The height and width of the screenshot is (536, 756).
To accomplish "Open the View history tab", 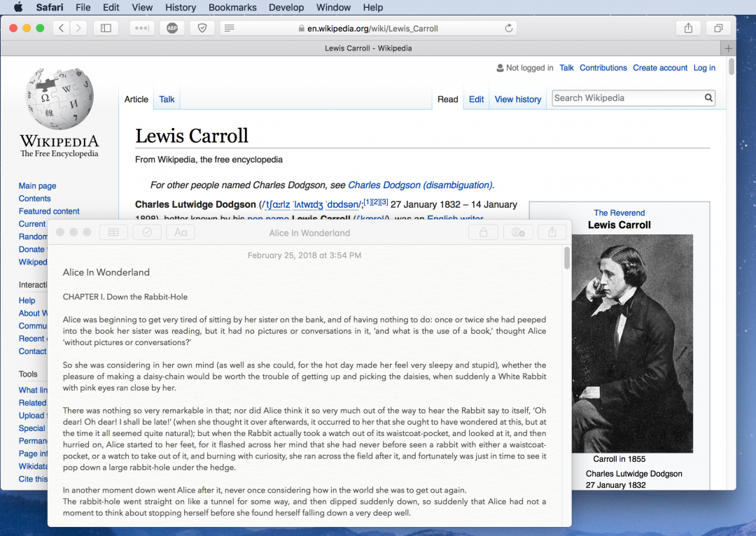I will (x=518, y=99).
